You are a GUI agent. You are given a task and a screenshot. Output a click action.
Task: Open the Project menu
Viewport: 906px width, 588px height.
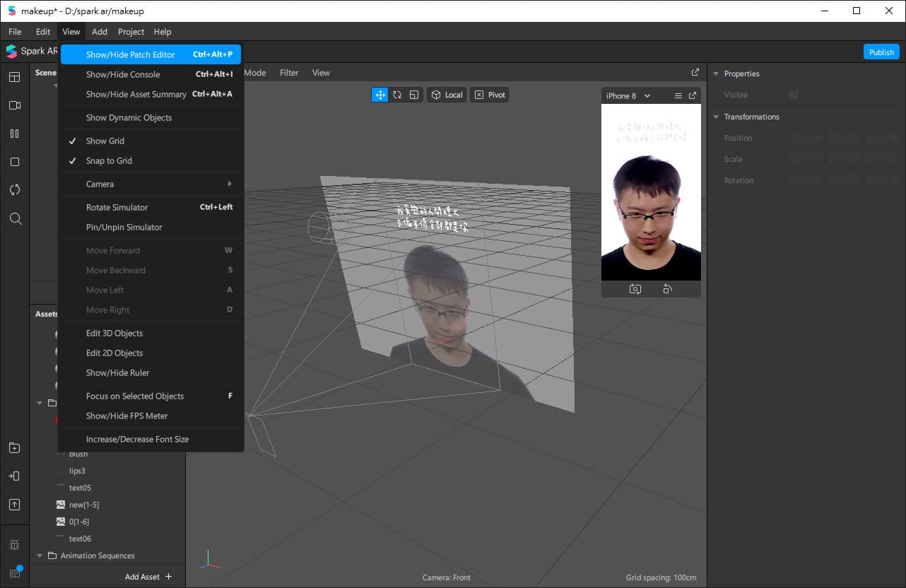(x=131, y=32)
